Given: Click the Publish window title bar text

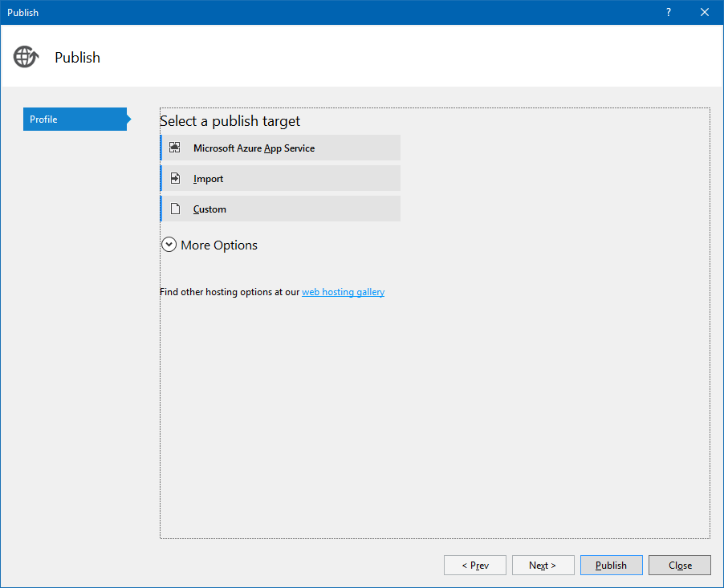Looking at the screenshot, I should (x=22, y=13).
